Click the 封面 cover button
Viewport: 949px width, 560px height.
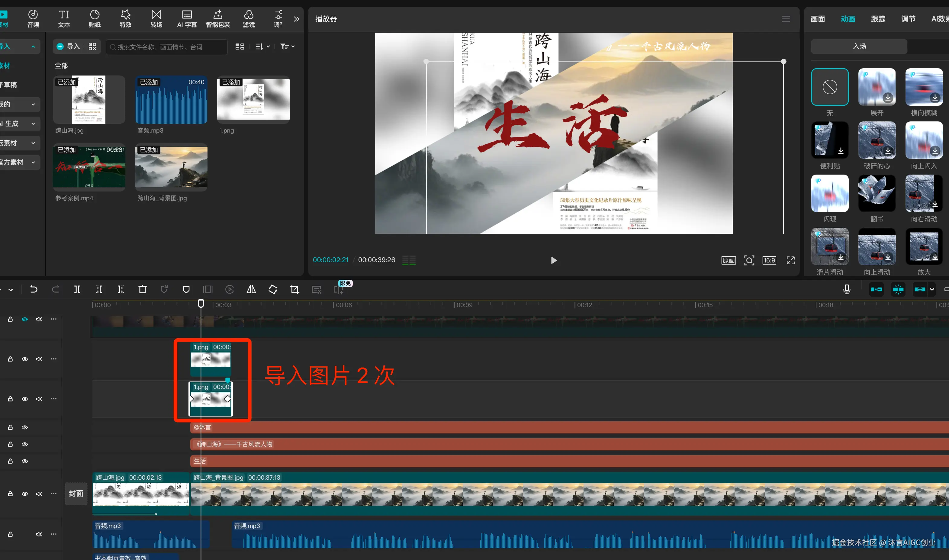(x=76, y=494)
